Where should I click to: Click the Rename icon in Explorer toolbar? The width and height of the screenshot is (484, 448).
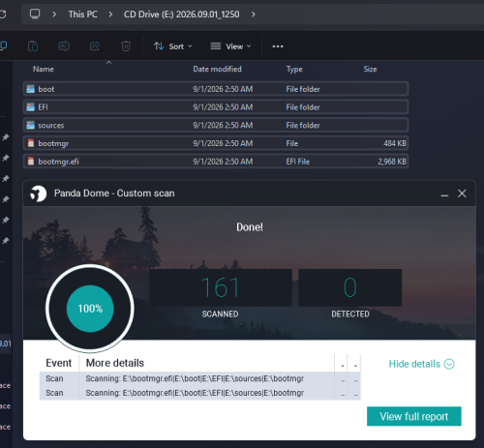click(64, 46)
